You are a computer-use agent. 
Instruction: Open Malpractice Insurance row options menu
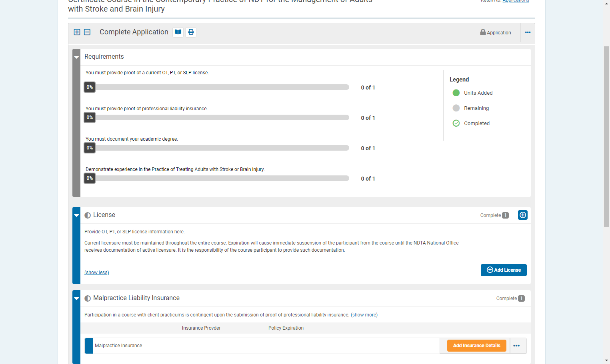(516, 346)
